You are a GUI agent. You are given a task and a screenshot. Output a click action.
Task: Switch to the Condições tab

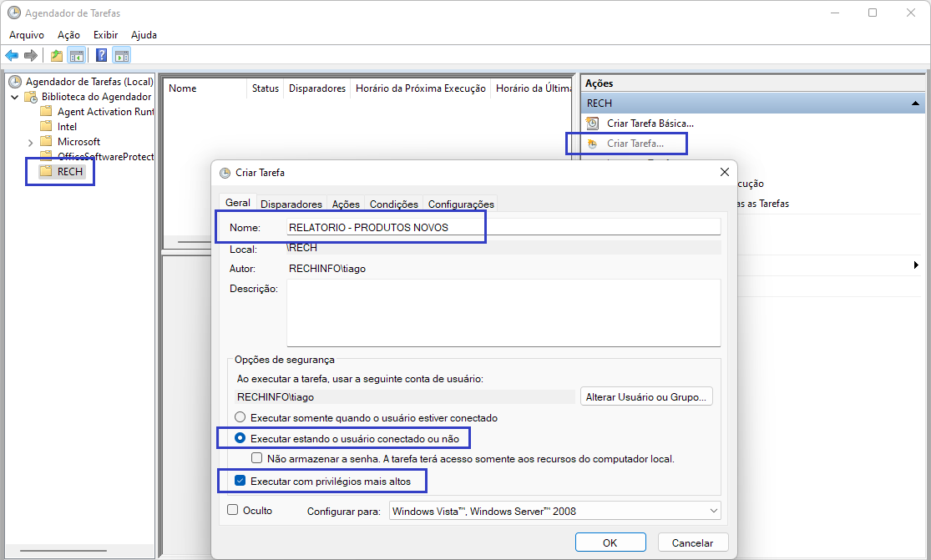click(393, 204)
